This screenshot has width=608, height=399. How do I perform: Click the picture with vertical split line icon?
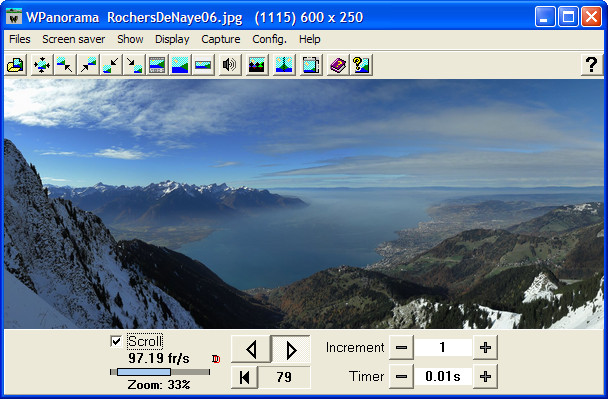pyautogui.click(x=283, y=65)
